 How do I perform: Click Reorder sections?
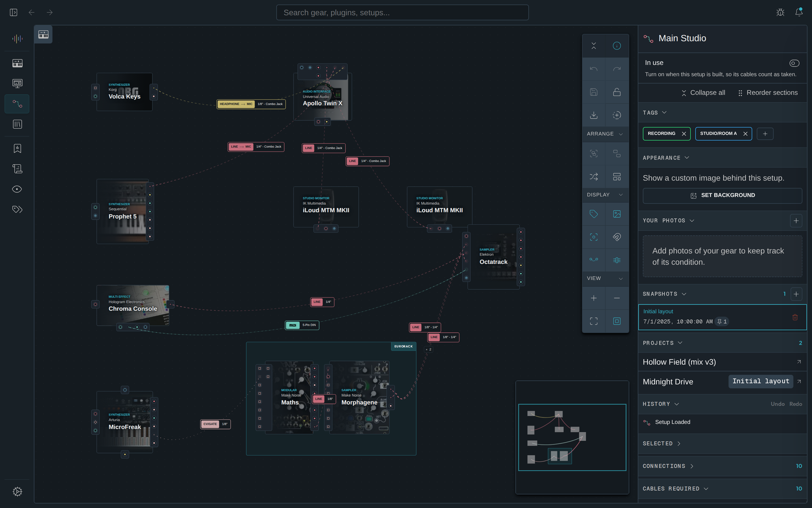768,93
